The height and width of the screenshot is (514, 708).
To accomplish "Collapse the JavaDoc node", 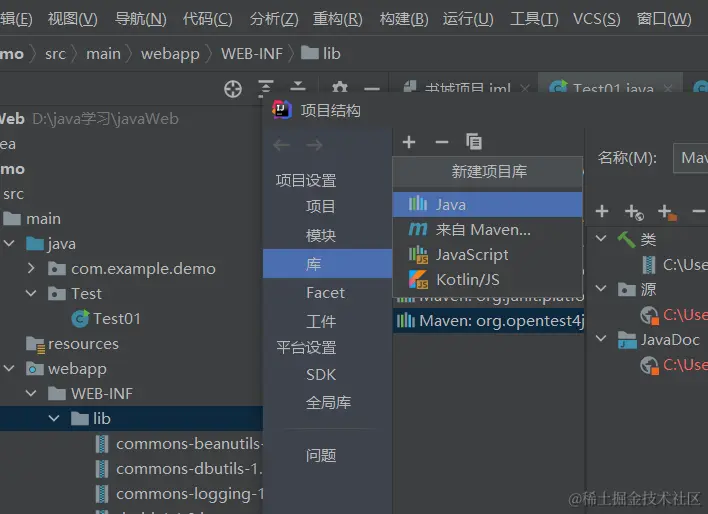I will (x=601, y=338).
